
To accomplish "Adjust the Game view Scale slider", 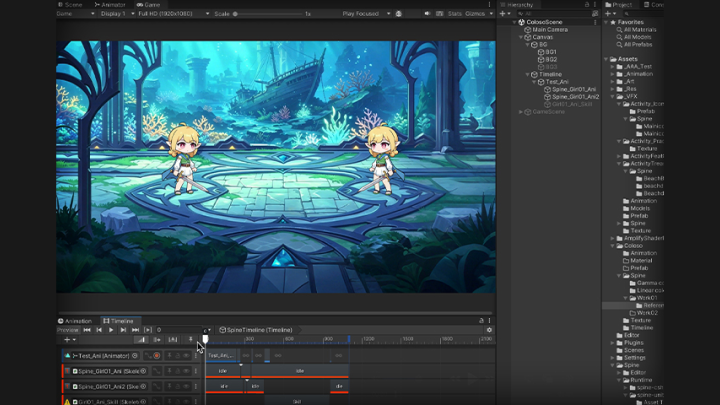I will click(269, 14).
